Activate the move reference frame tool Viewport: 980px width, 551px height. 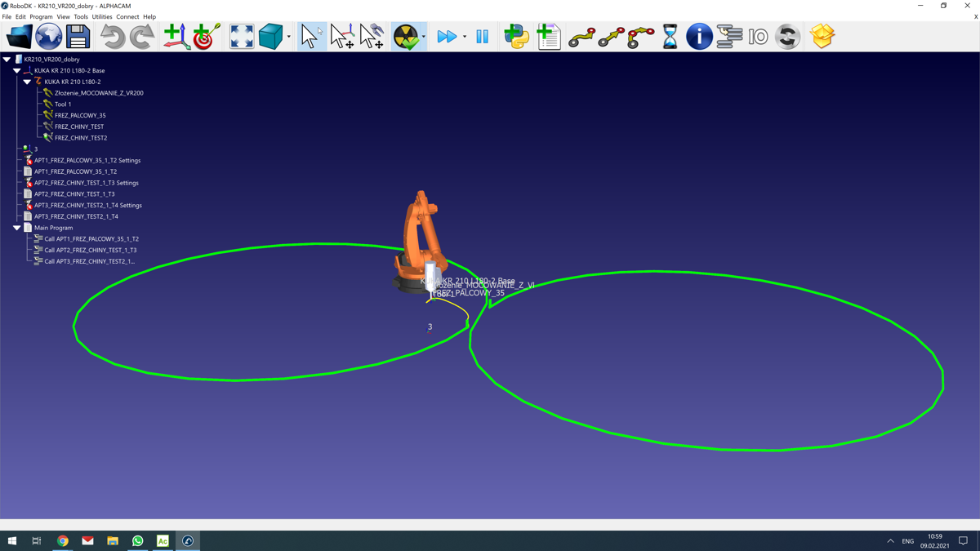[x=341, y=37]
